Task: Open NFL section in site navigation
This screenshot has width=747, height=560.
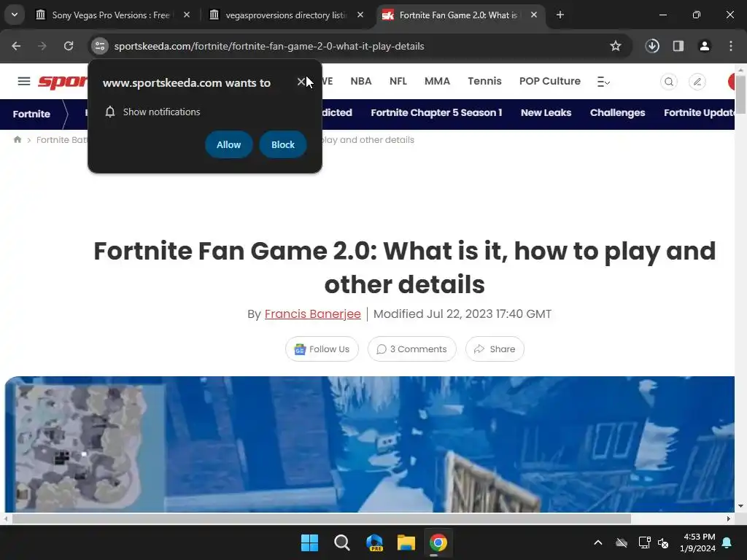Action: click(398, 81)
